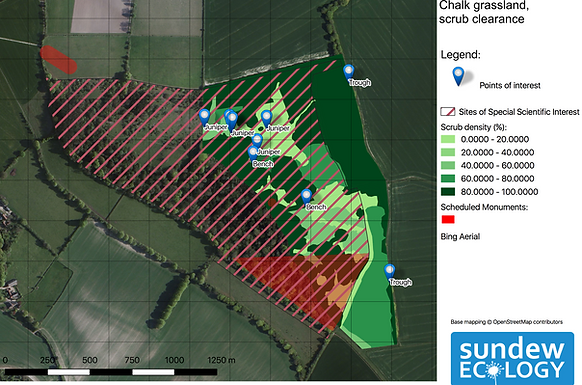Click the red oval scheduled monument on the map
This screenshot has width=582, height=385.
pyautogui.click(x=58, y=60)
